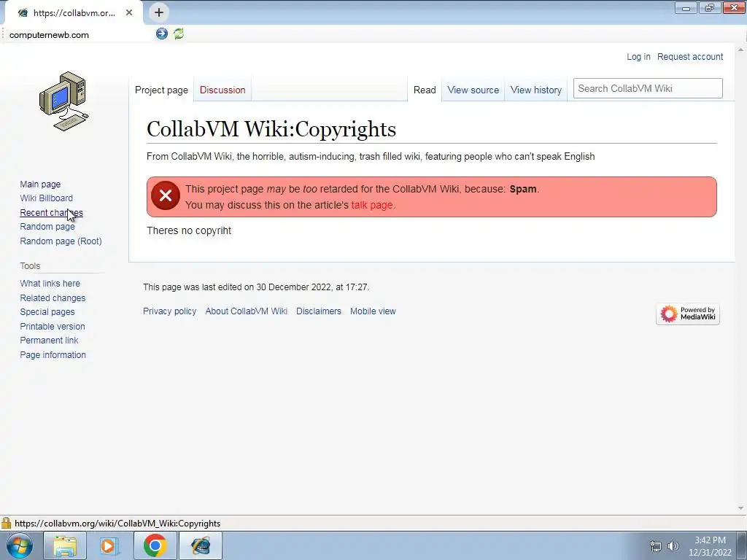
Task: Click the Log in link
Action: point(638,57)
